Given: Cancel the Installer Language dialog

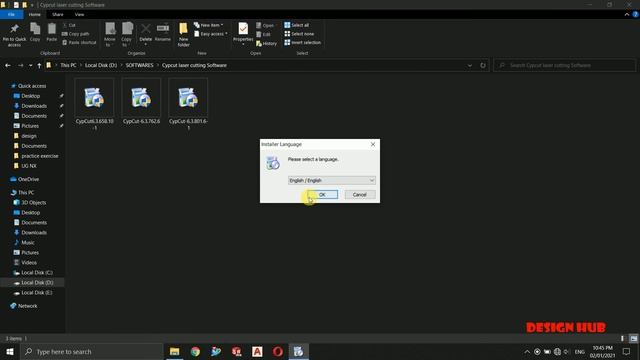Looking at the screenshot, I should coord(360,195).
